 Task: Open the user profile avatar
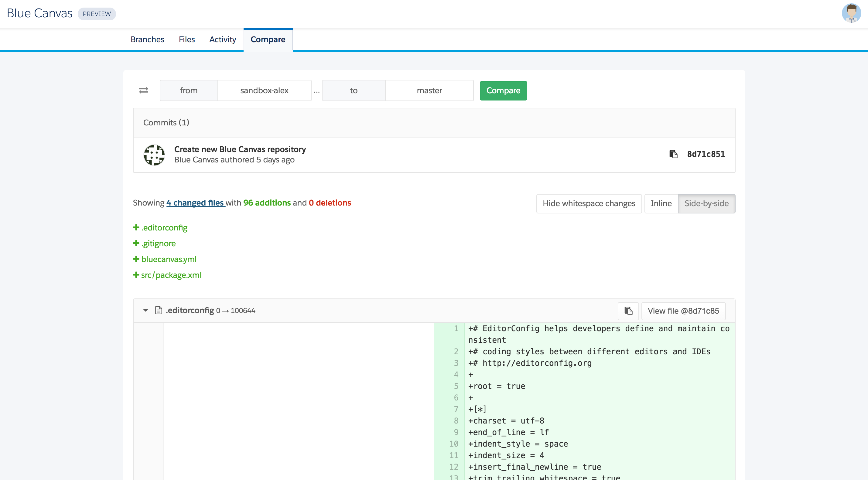(x=852, y=13)
